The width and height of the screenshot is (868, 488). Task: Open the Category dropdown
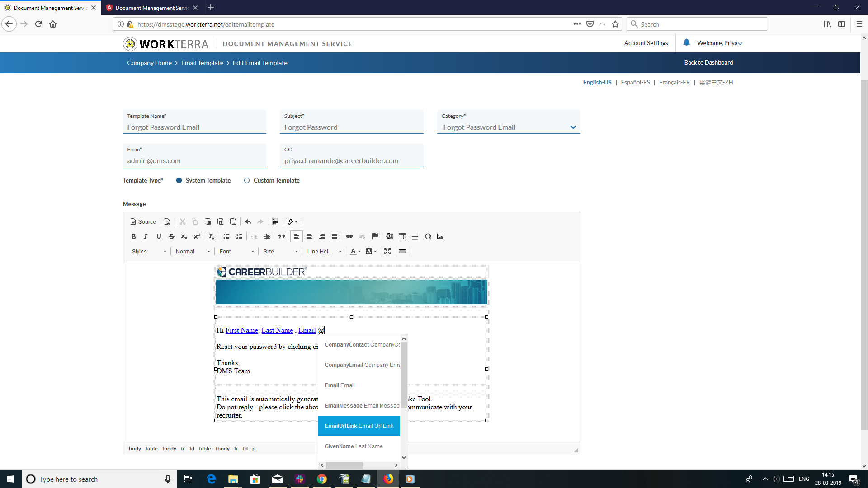pos(573,127)
